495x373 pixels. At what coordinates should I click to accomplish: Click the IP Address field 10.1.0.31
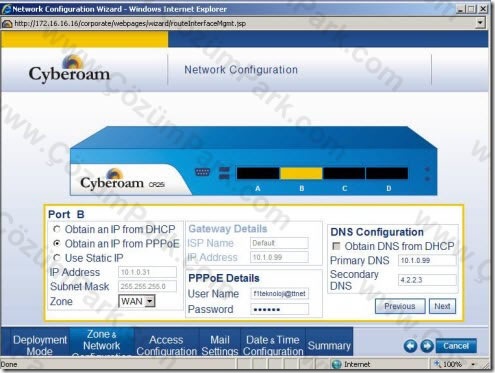pyautogui.click(x=147, y=272)
